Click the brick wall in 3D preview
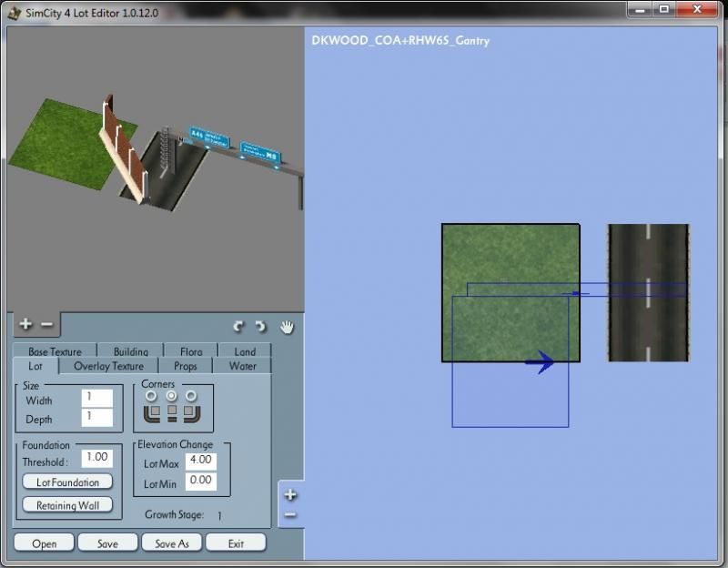728x568 pixels. tap(124, 149)
